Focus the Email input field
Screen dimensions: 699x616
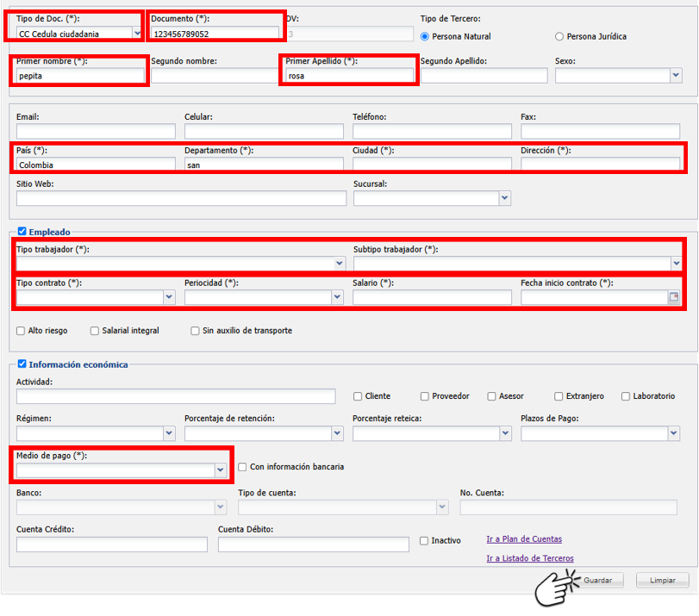point(96,132)
